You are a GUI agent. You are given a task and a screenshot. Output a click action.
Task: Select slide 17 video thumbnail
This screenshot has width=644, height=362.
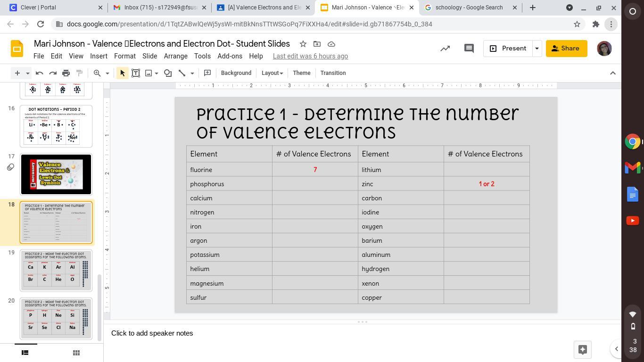point(56,174)
